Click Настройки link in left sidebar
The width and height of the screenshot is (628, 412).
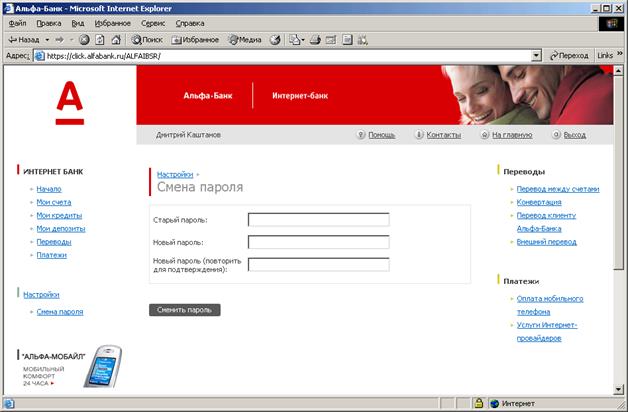41,295
